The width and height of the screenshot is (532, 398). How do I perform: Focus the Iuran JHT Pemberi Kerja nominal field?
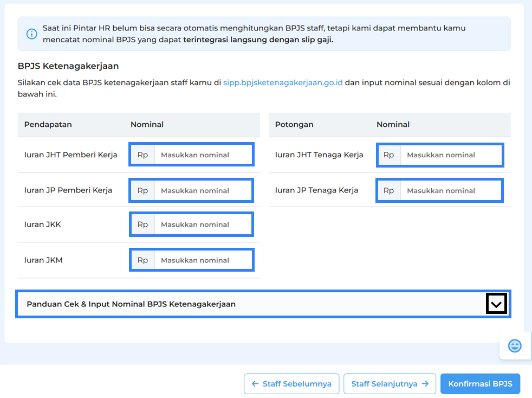tap(203, 155)
